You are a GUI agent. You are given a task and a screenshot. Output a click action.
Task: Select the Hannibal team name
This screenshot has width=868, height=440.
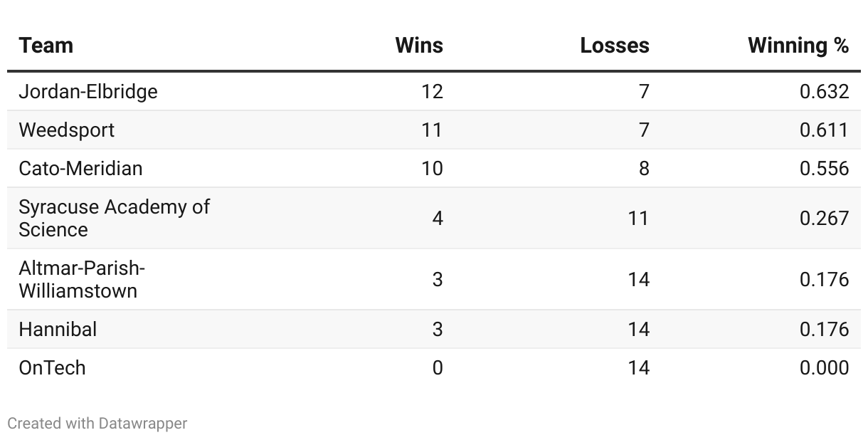[58, 330]
